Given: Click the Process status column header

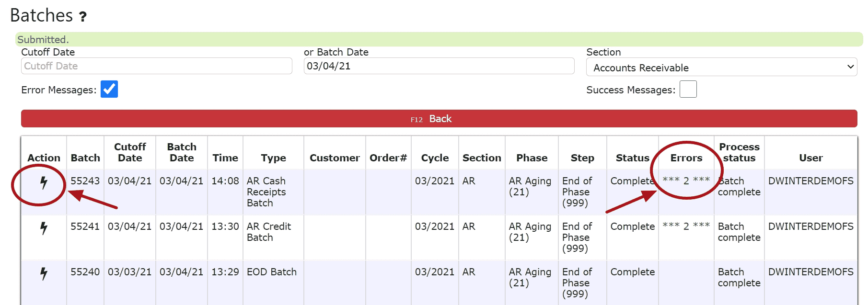Looking at the screenshot, I should tap(739, 152).
